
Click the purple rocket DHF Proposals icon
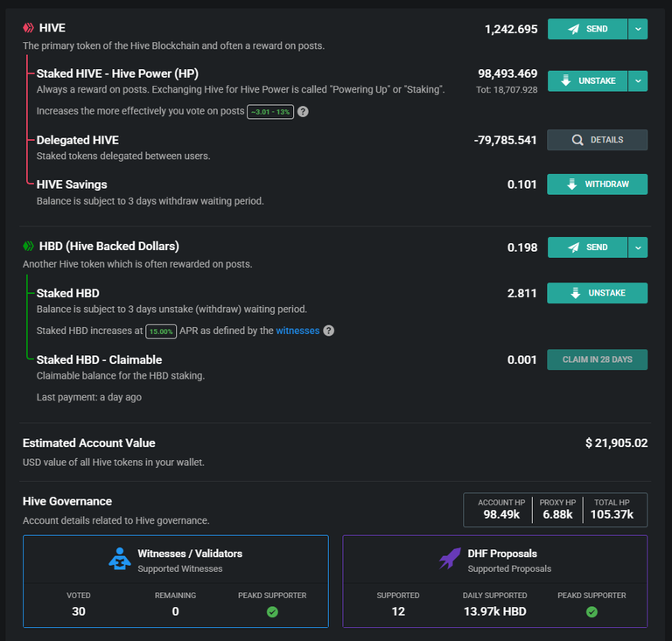click(450, 558)
